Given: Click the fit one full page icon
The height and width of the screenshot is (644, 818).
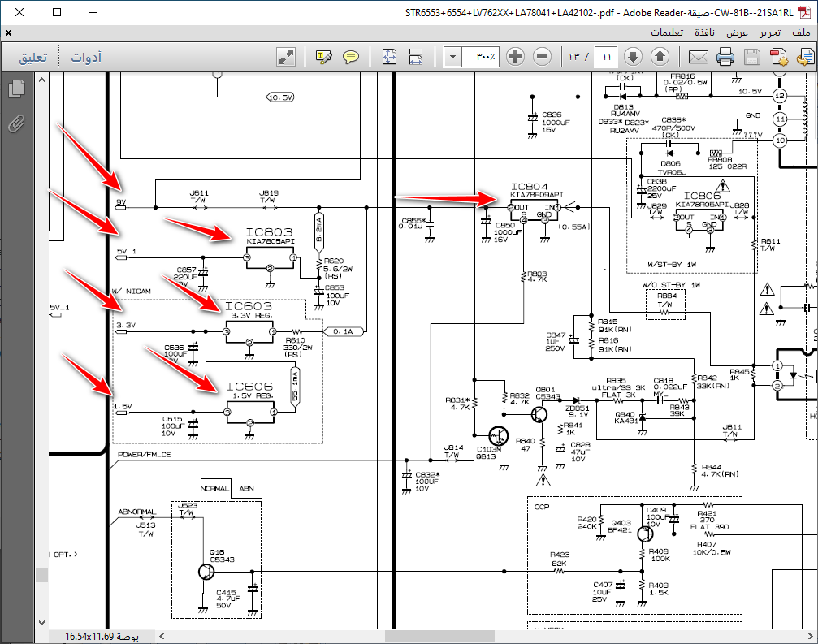Looking at the screenshot, I should coord(389,56).
